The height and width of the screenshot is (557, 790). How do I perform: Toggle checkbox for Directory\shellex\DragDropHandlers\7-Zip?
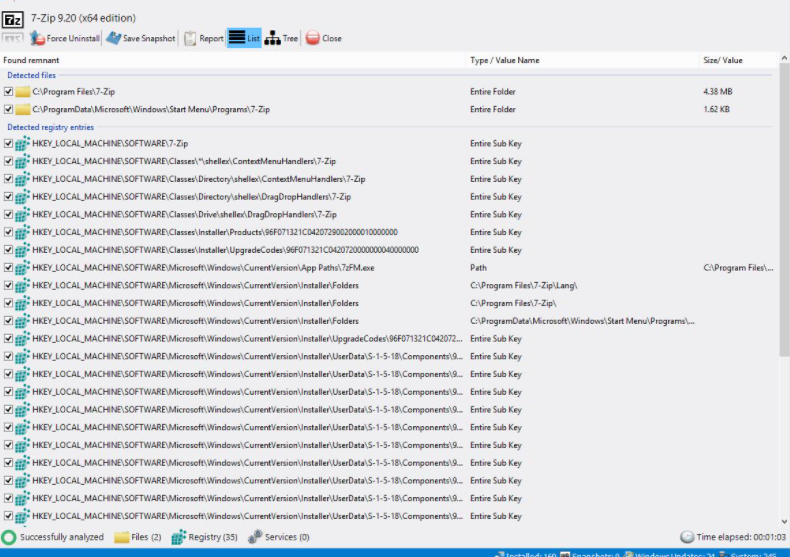(8, 197)
